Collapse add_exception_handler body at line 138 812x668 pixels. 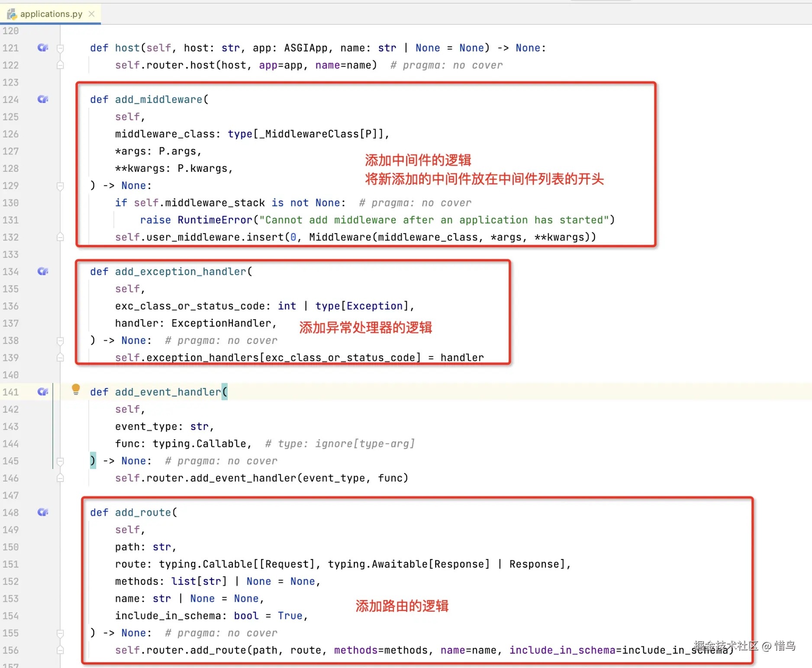pos(60,340)
